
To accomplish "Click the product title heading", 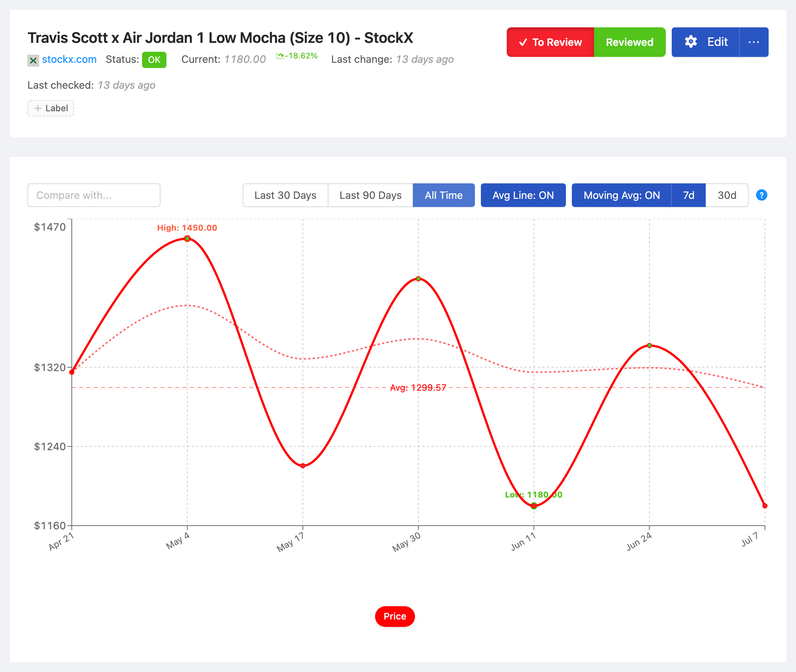I will (220, 38).
